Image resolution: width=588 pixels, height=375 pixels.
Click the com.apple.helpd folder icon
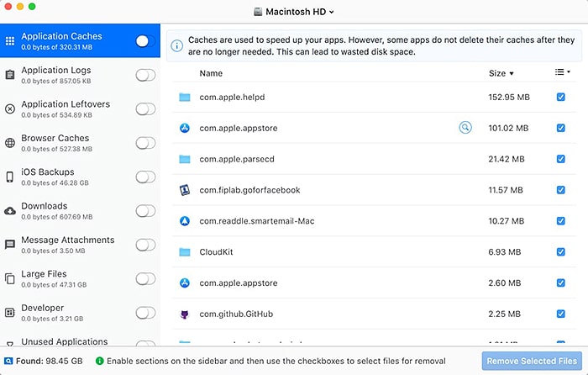coord(185,98)
